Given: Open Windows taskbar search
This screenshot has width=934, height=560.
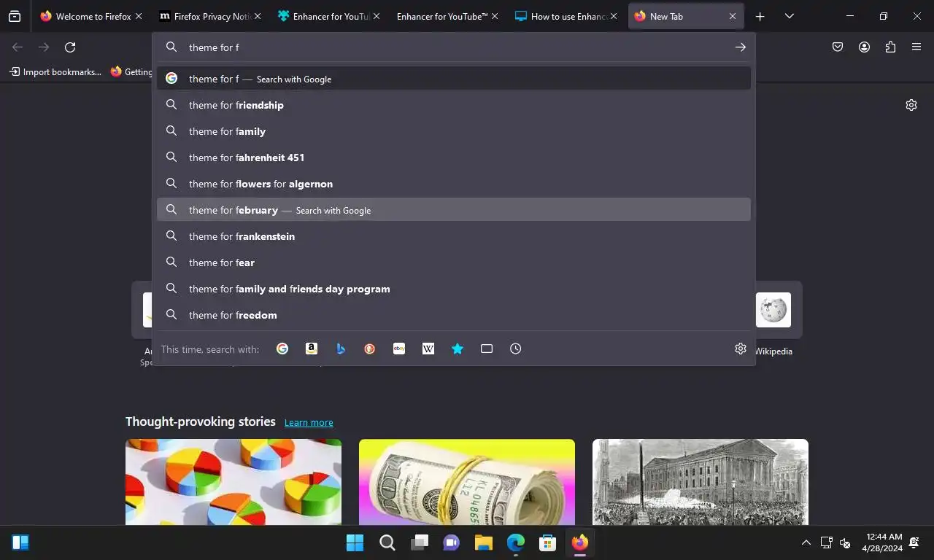Looking at the screenshot, I should tap(387, 542).
